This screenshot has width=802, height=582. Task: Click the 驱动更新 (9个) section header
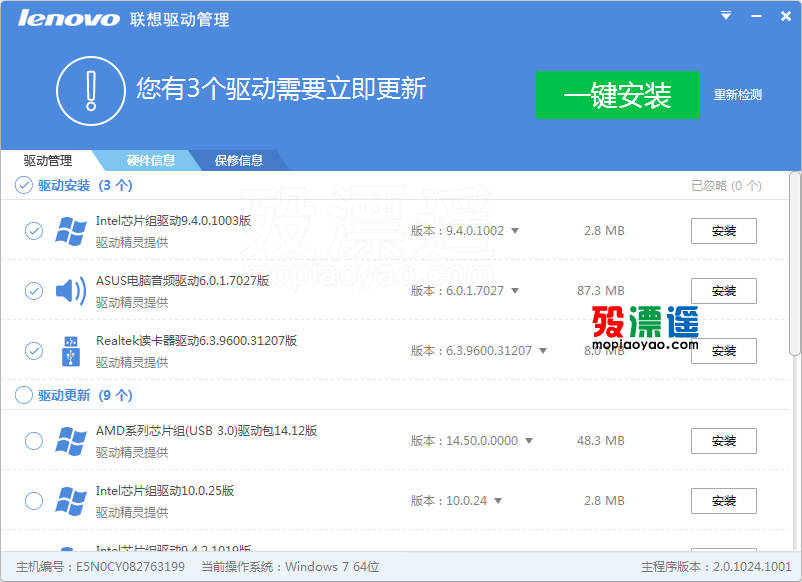click(x=85, y=395)
